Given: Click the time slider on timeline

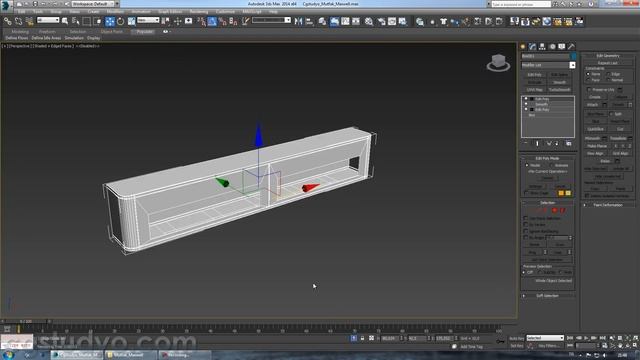Looking at the screenshot, I should click(26, 322).
